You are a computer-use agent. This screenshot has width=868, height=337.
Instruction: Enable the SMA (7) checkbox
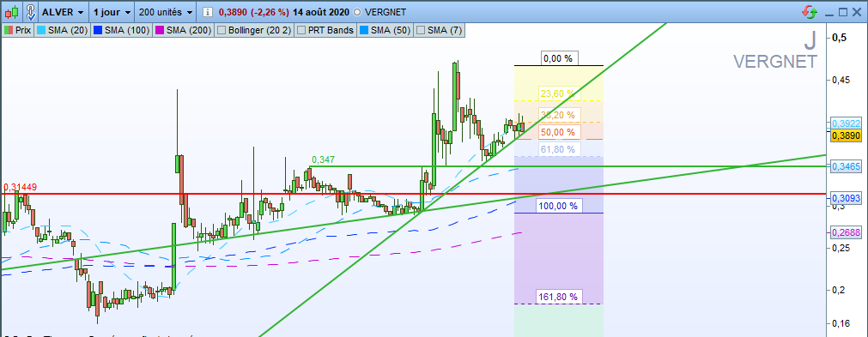pos(421,30)
